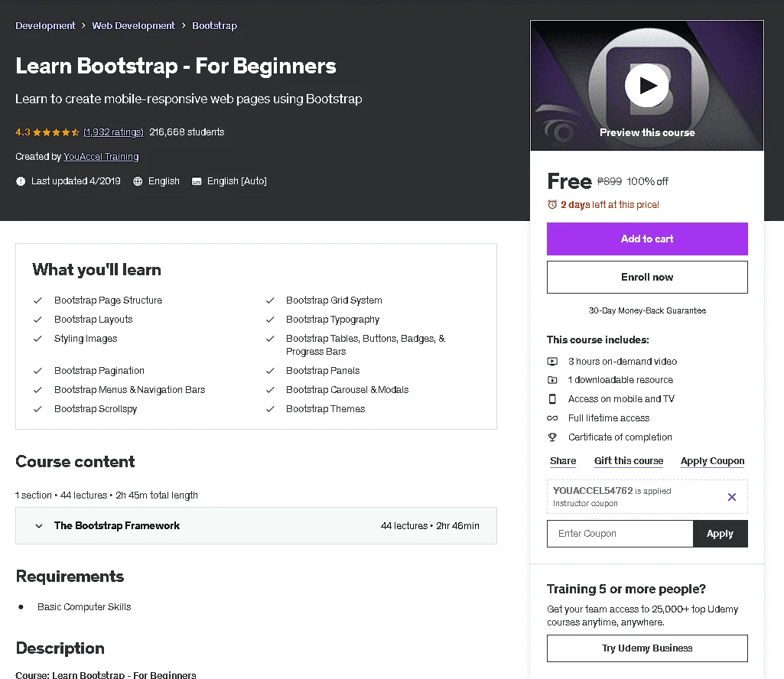Screen dimensions: 784x679
Task: Click the last updated alert icon
Action: click(x=21, y=181)
